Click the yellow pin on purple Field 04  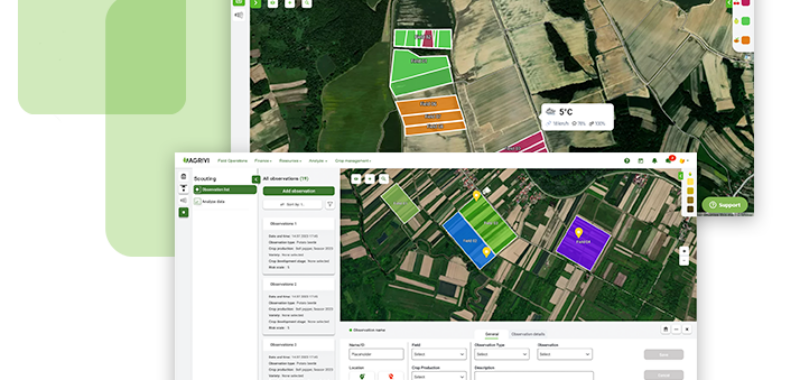(579, 233)
